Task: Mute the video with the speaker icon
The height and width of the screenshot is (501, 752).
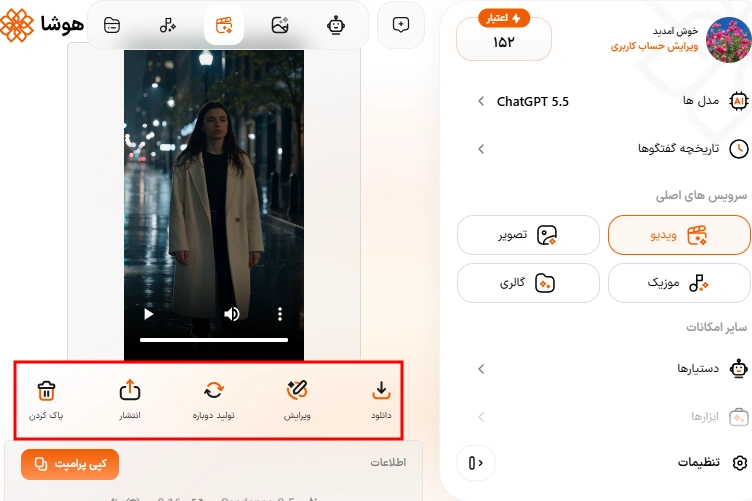Action: click(x=232, y=314)
